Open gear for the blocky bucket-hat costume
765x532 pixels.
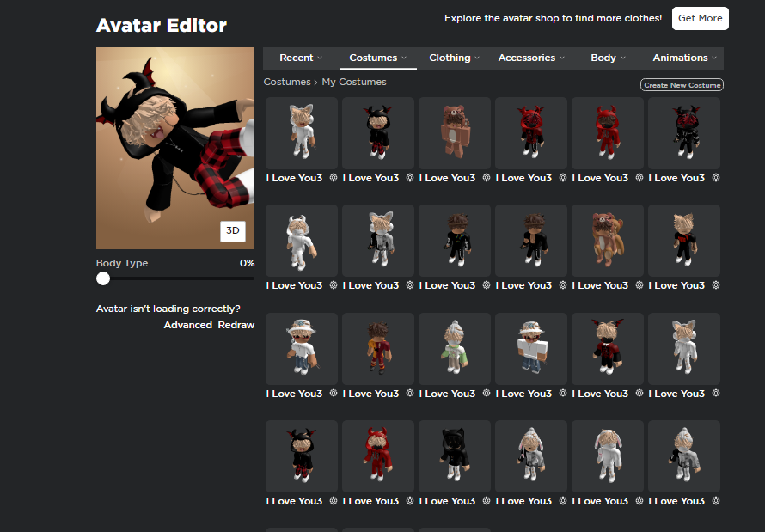(563, 393)
